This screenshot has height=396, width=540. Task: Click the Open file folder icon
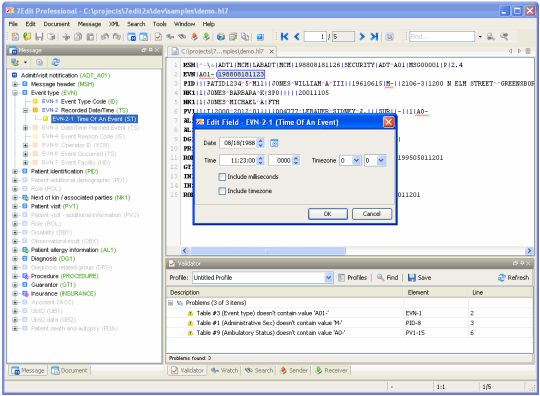27,37
